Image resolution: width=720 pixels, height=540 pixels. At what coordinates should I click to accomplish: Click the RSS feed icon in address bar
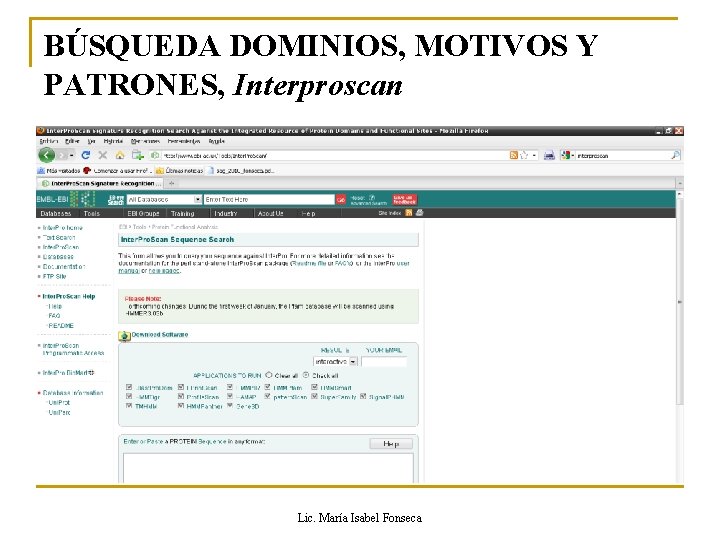point(514,155)
